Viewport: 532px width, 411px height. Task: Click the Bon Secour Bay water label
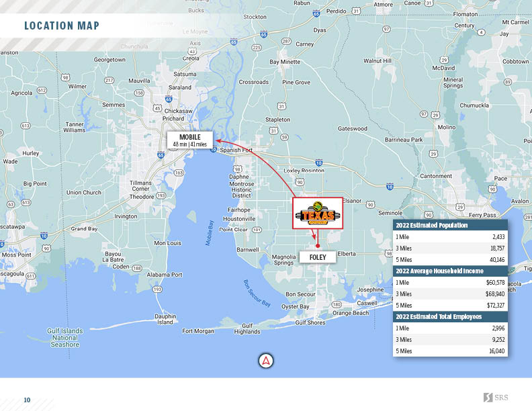[x=257, y=293]
